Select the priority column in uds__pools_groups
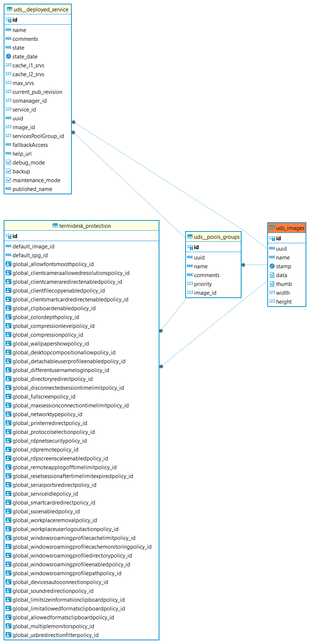 tap(203, 284)
